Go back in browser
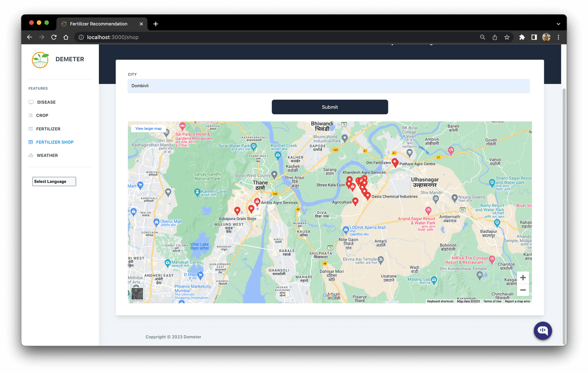The width and height of the screenshot is (588, 374). coord(29,37)
